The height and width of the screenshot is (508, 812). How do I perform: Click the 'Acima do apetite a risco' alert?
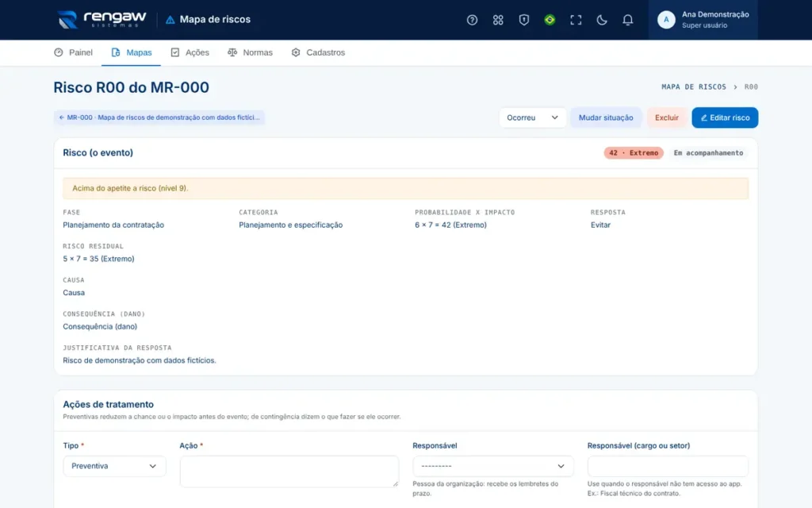pos(405,188)
